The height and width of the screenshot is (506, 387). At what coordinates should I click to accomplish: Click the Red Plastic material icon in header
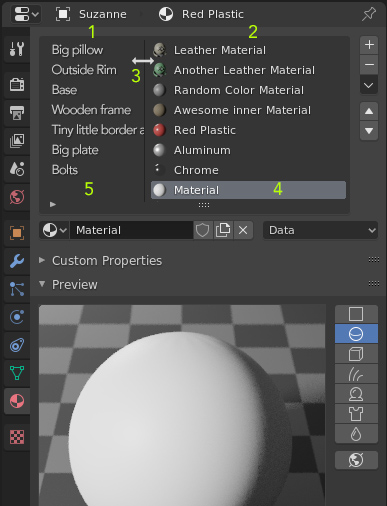click(x=166, y=14)
